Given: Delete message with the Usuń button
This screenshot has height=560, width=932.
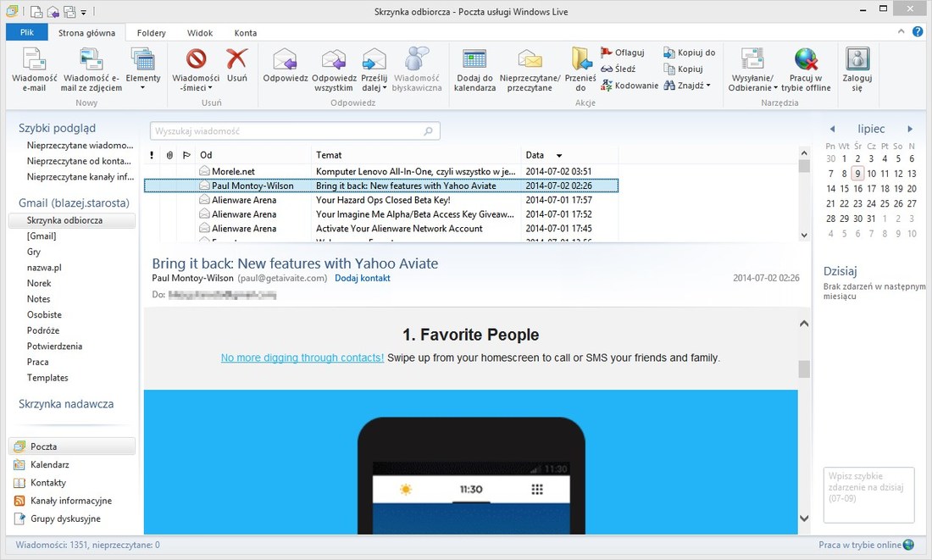Looking at the screenshot, I should tap(236, 65).
